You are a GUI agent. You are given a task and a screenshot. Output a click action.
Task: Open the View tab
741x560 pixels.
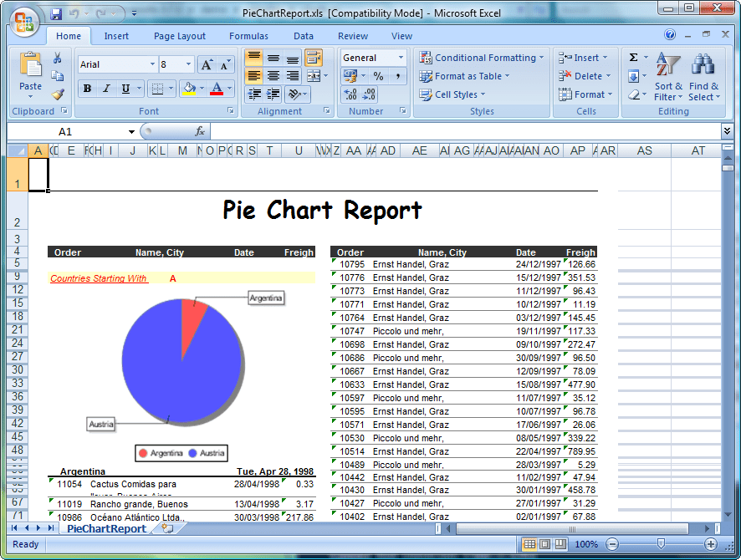pos(401,36)
